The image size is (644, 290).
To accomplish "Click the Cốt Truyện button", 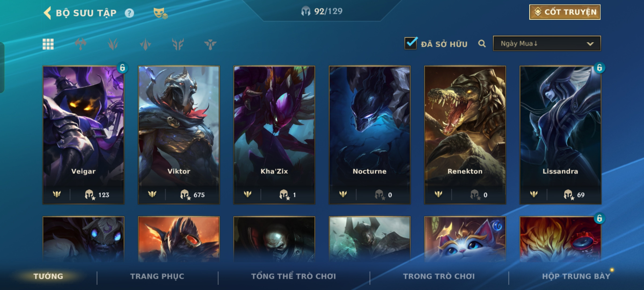I will pyautogui.click(x=565, y=12).
